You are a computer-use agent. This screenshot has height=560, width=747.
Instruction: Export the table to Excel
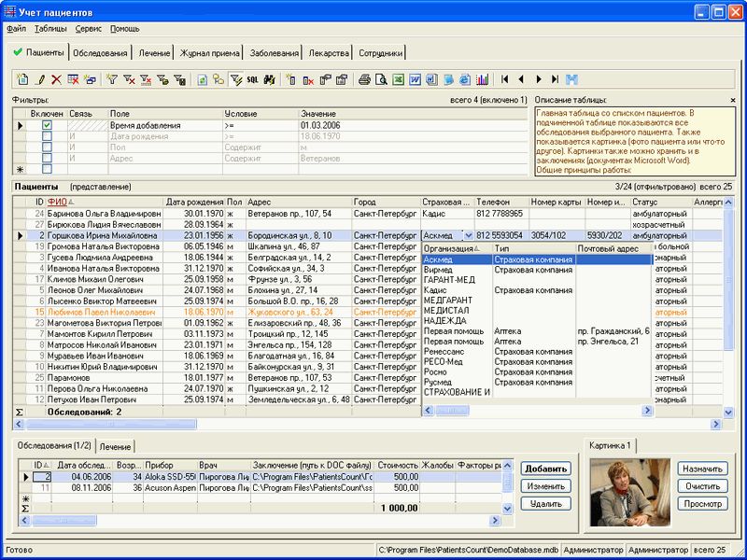(x=399, y=79)
